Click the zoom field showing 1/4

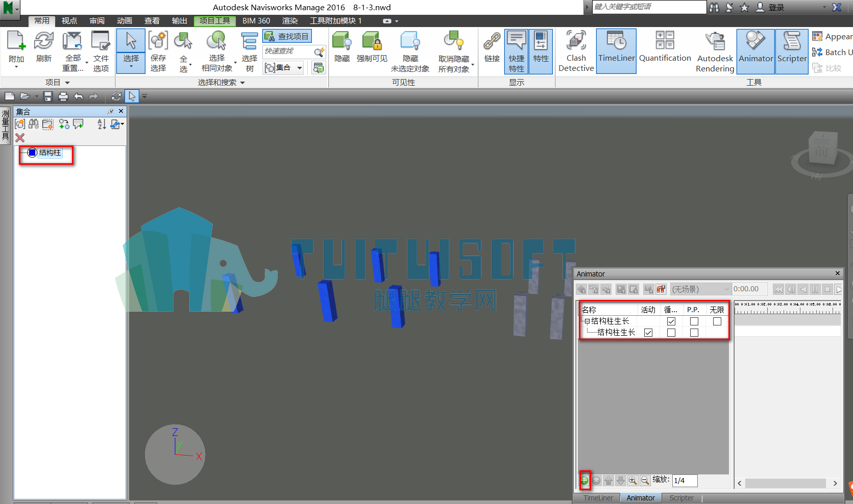tap(685, 481)
